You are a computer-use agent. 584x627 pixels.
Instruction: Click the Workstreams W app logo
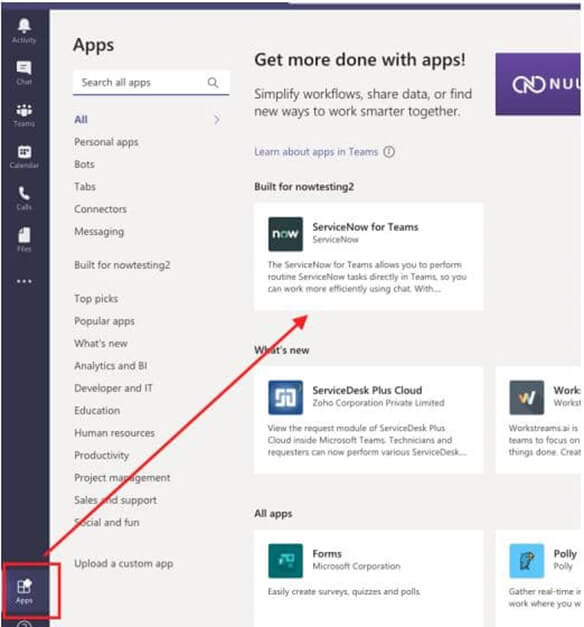526,397
